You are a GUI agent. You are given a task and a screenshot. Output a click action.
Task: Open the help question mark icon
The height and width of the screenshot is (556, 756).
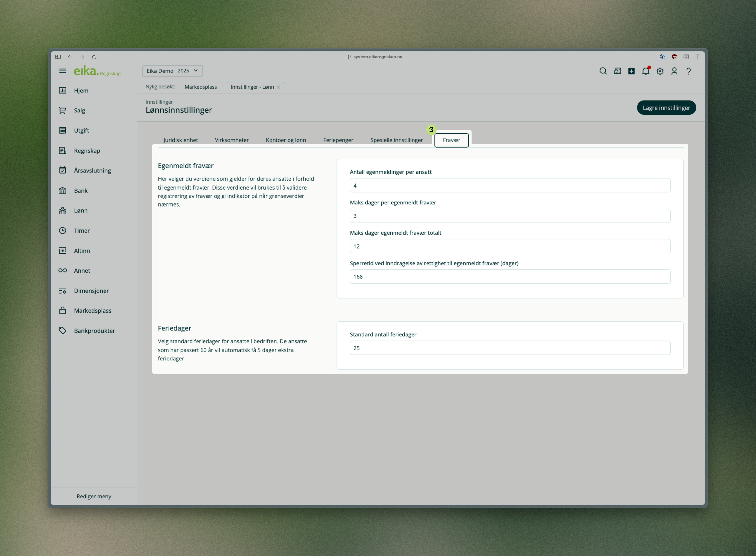688,71
